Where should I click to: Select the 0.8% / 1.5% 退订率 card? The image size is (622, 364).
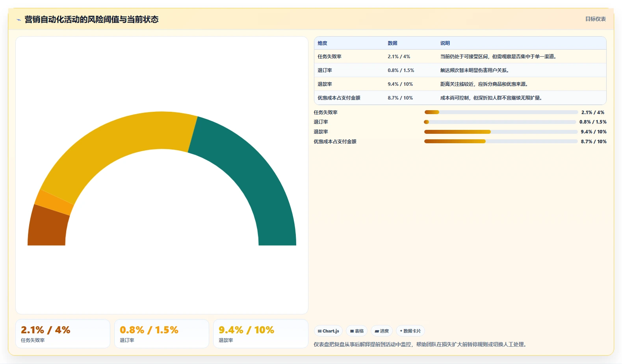[x=162, y=334]
